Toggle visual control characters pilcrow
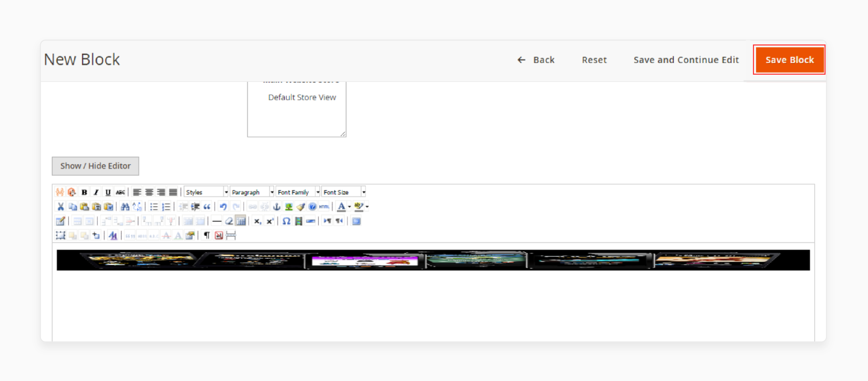 [207, 235]
